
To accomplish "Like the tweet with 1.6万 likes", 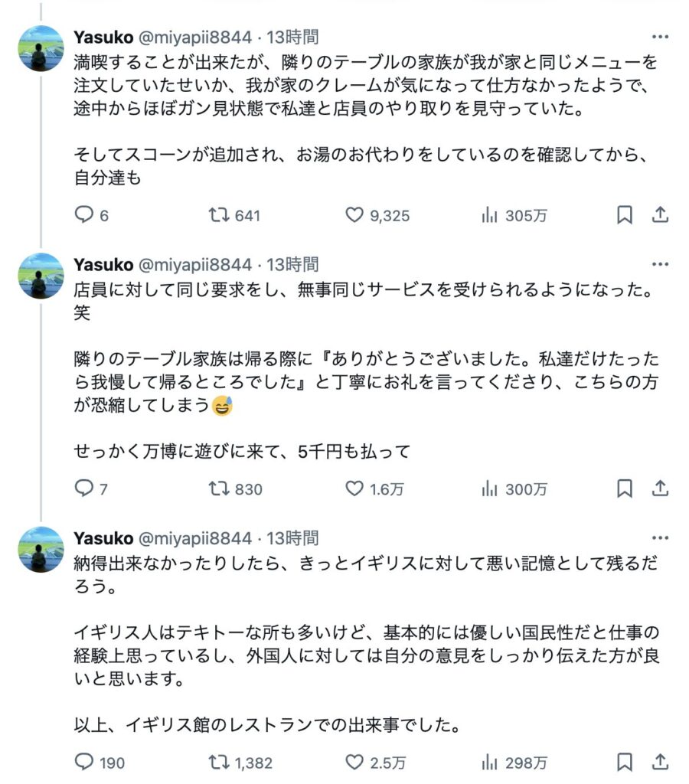I will [354, 488].
